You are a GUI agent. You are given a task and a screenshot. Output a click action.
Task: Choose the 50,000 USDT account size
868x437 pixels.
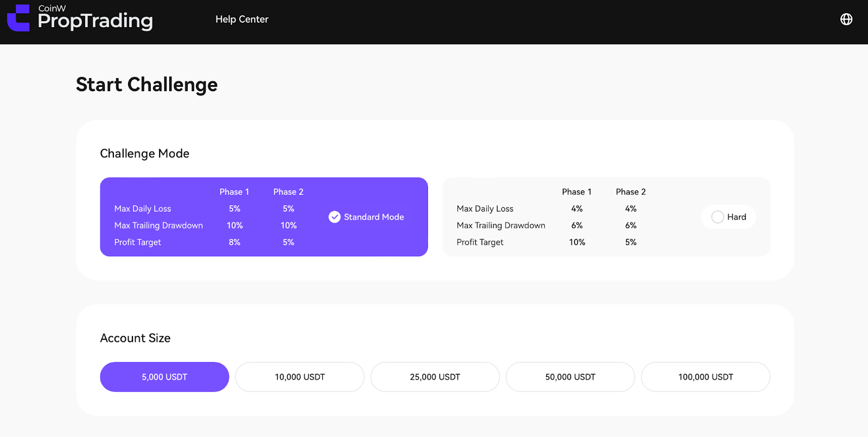point(570,377)
